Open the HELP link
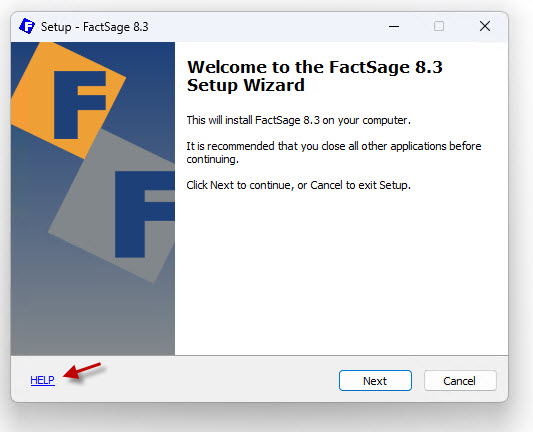 42,380
